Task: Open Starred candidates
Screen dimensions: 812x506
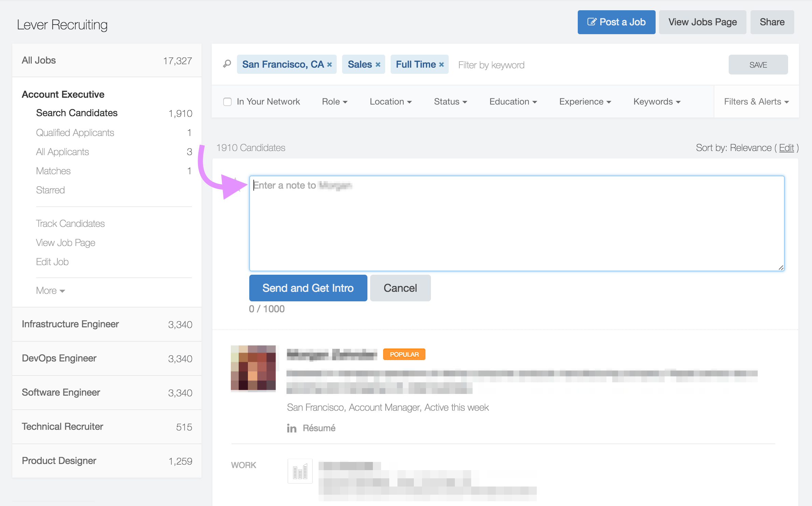Action: 51,190
